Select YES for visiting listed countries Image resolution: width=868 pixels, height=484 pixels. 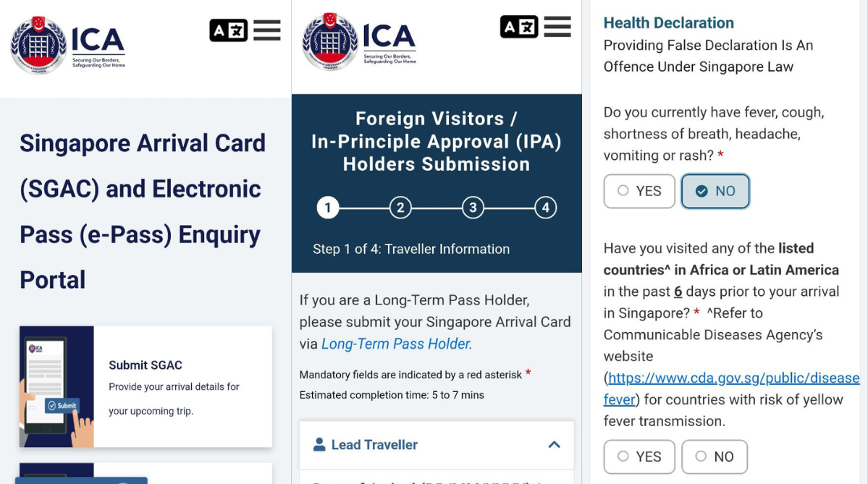tap(639, 457)
